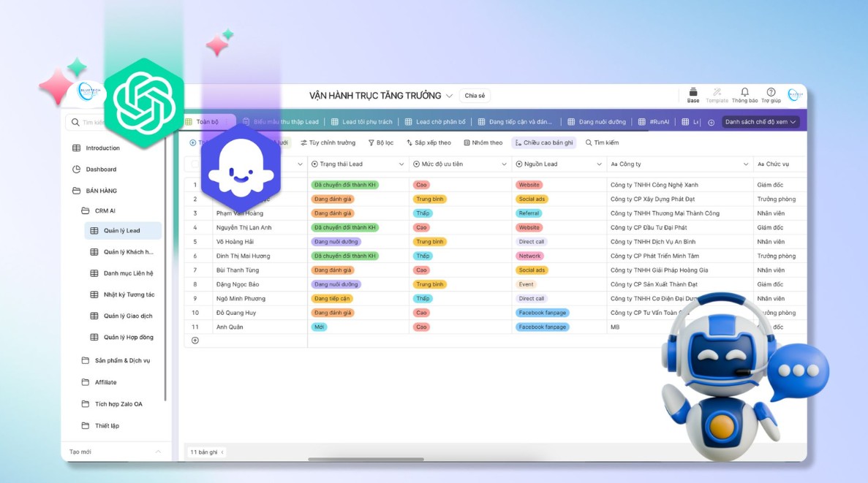Switch to the Toàn bộ view tab

tap(208, 122)
